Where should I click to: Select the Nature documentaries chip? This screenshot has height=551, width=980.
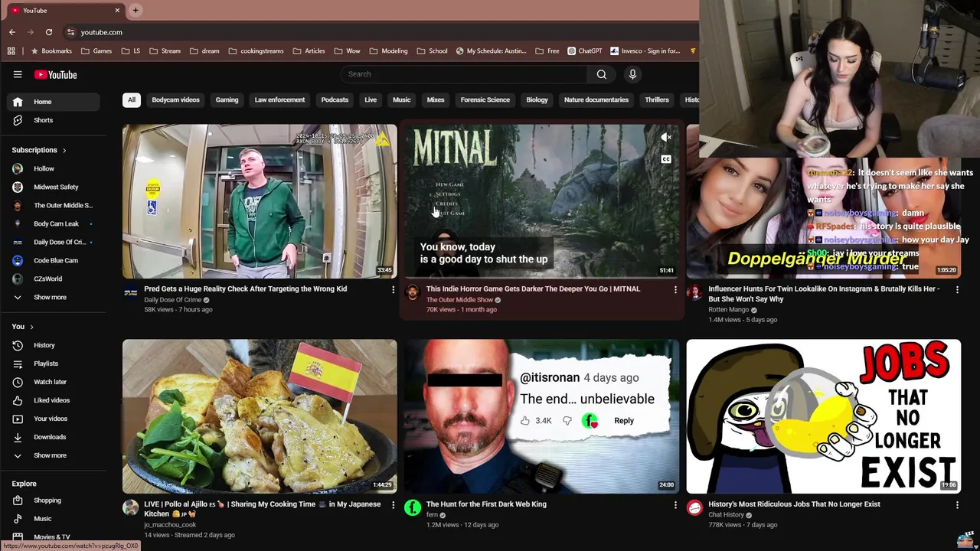click(x=596, y=100)
